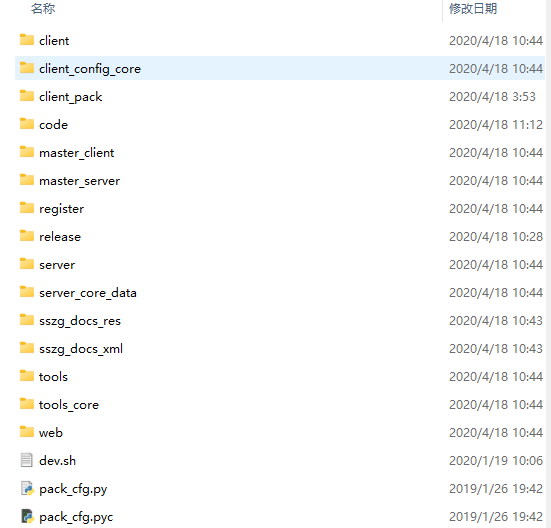Click the tools_core folder icon
Screen dimensions: 551x528
coord(27,404)
